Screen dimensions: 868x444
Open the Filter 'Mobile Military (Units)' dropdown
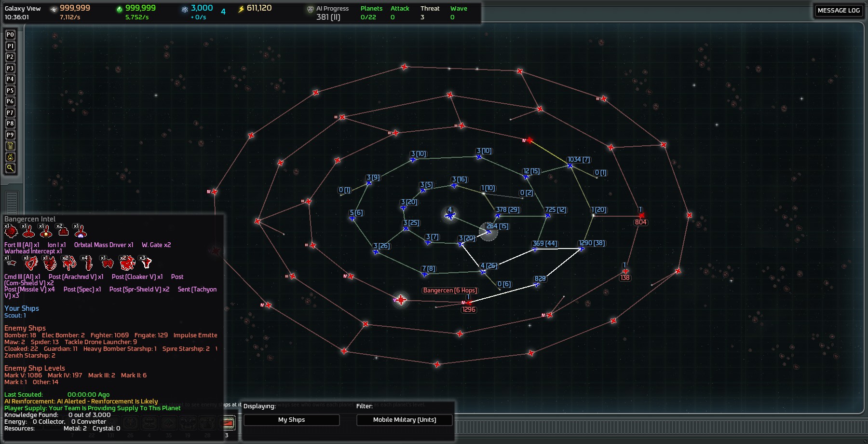tap(404, 420)
